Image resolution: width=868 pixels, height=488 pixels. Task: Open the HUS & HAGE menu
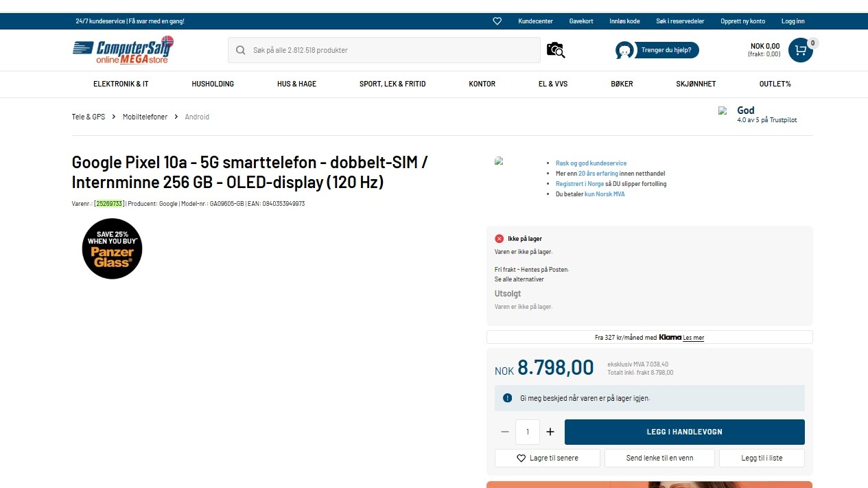point(296,84)
